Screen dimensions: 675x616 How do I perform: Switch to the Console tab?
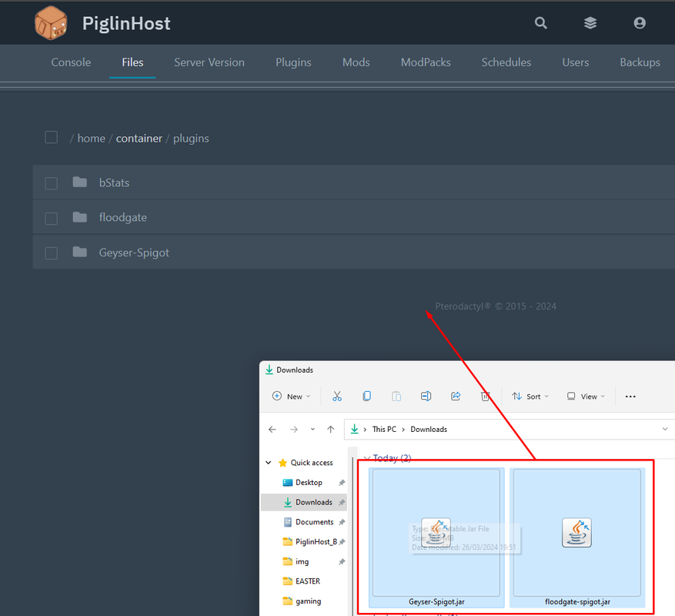[71, 62]
